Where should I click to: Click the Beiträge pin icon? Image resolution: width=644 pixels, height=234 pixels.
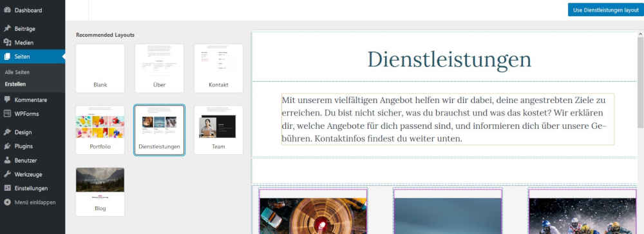(x=7, y=29)
